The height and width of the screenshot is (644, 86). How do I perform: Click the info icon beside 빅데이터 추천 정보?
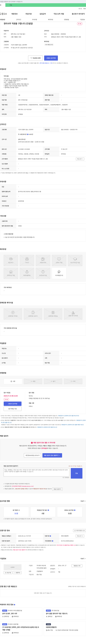14,605
